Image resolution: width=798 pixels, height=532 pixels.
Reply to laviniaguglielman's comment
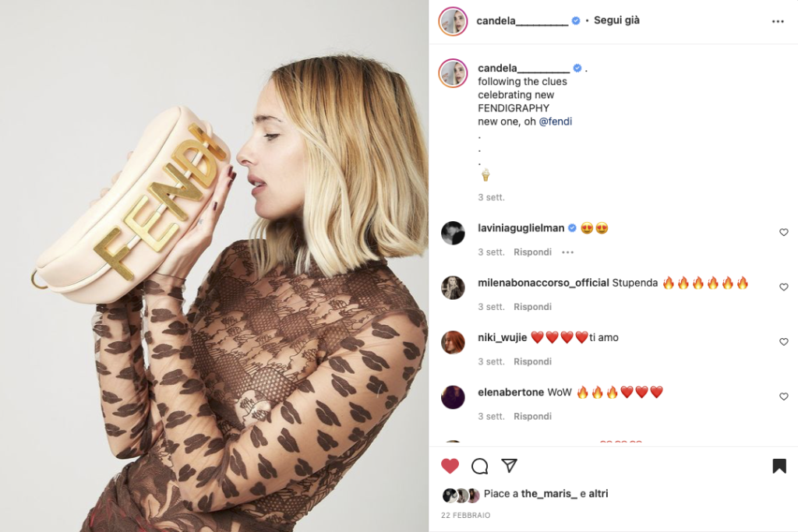(532, 252)
